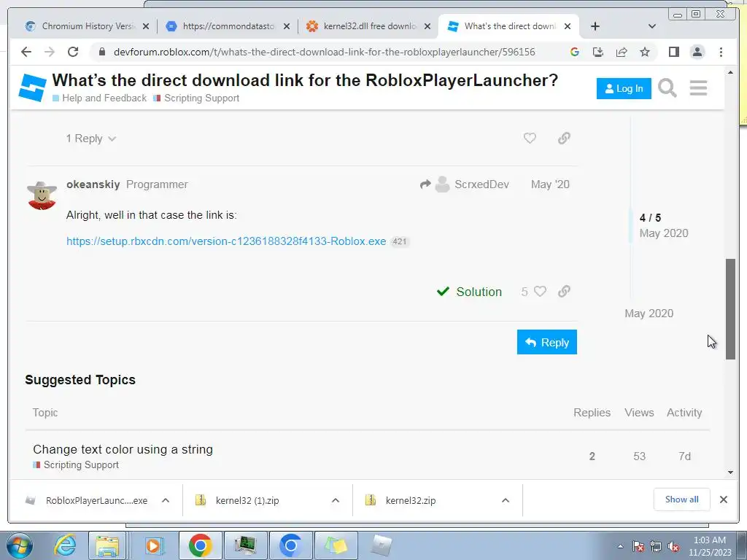Go forward with the browser arrow
The height and width of the screenshot is (560, 747).
point(49,52)
